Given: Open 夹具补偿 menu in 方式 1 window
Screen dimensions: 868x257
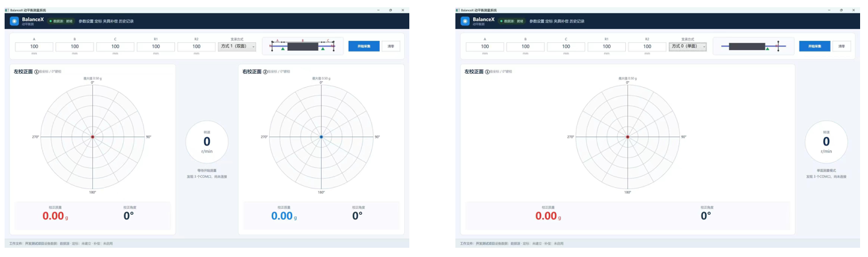Looking at the screenshot, I should 110,21.
